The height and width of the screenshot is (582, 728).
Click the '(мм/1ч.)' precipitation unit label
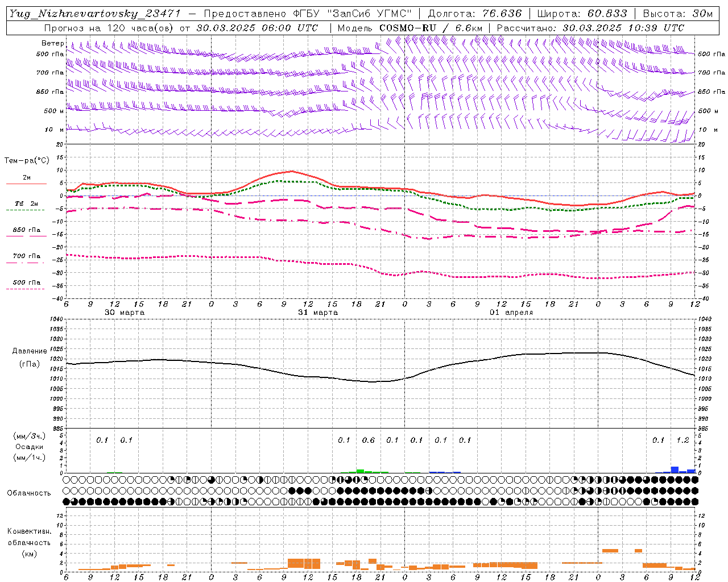coord(30,458)
